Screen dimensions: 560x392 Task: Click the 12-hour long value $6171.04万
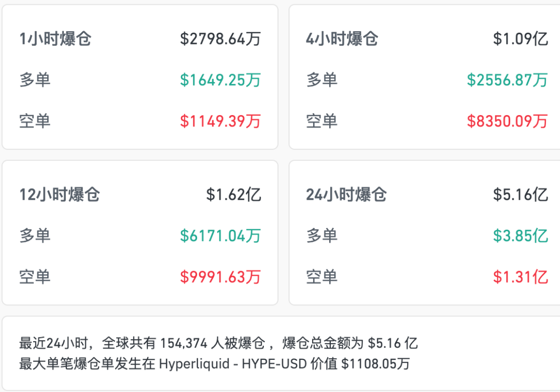pos(220,236)
